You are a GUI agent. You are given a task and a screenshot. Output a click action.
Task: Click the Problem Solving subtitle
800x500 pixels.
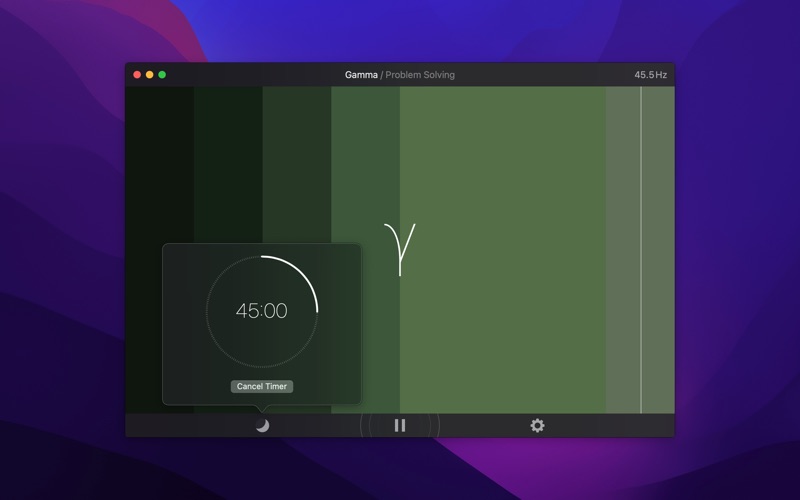(x=420, y=75)
